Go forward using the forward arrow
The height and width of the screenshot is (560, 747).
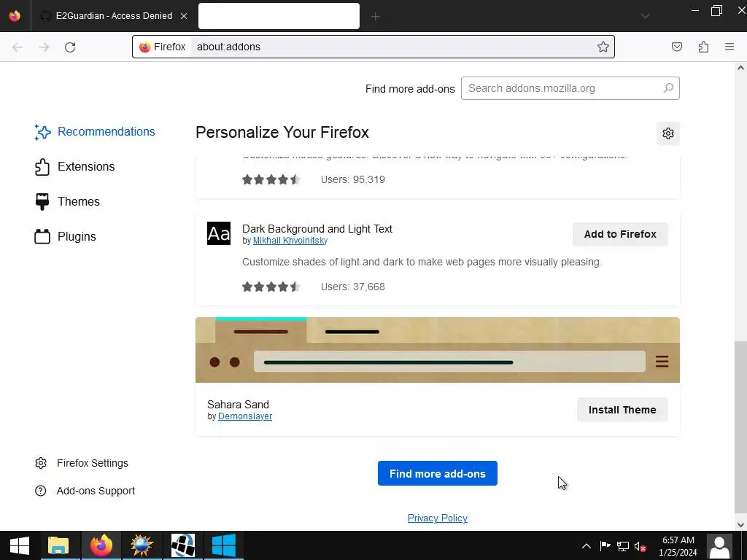(x=44, y=47)
